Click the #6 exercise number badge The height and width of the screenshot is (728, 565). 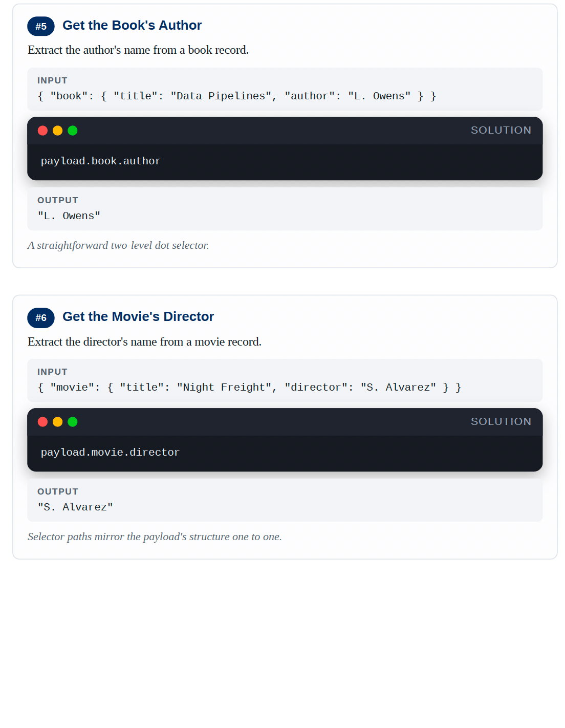click(41, 317)
